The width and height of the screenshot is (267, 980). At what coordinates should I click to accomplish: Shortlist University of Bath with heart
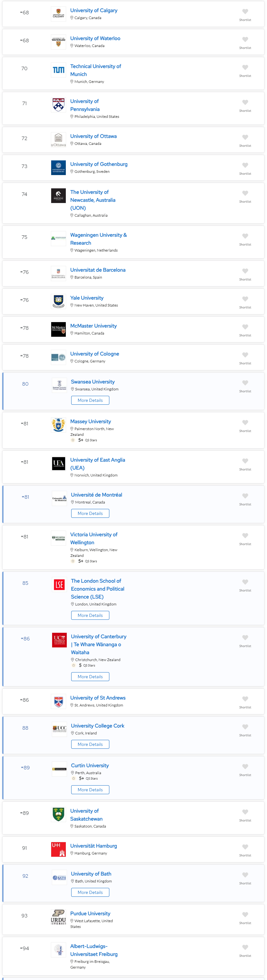point(245,875)
